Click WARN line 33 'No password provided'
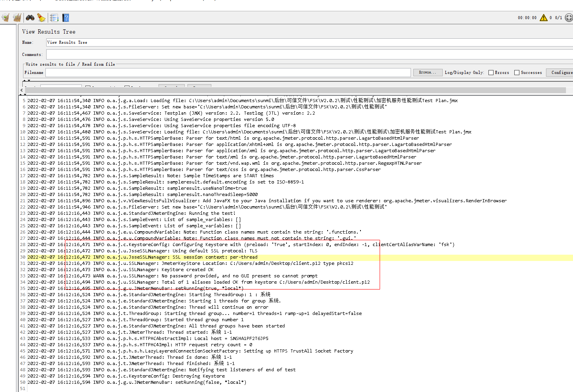573x392 pixels. 173,276
